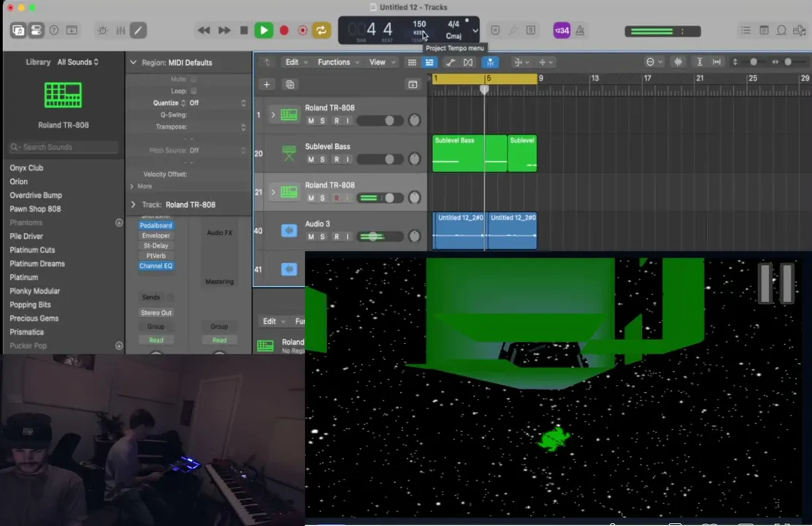
Task: Select the first Sublevel Bass region
Action: tap(470, 153)
